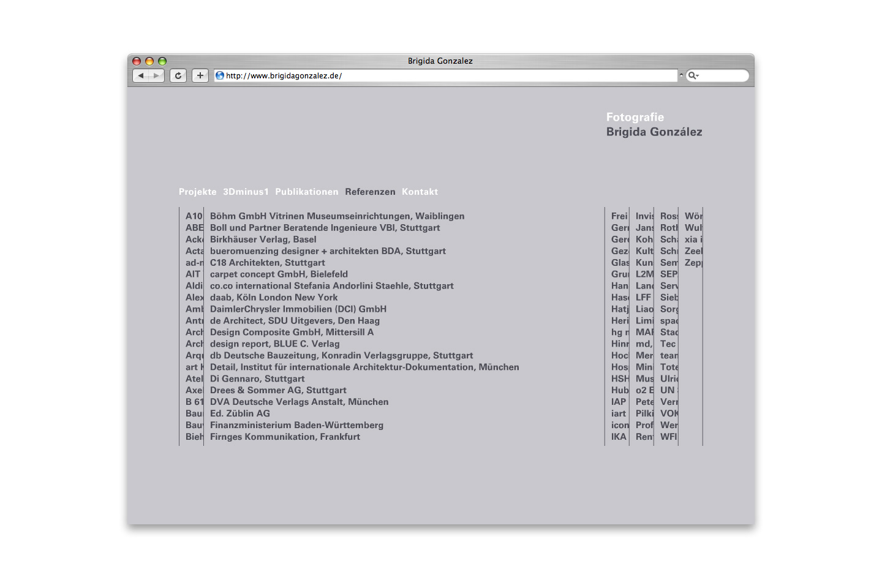Select bueromuenzing designer + architekten BDA entry
882x588 pixels.
coord(328,251)
